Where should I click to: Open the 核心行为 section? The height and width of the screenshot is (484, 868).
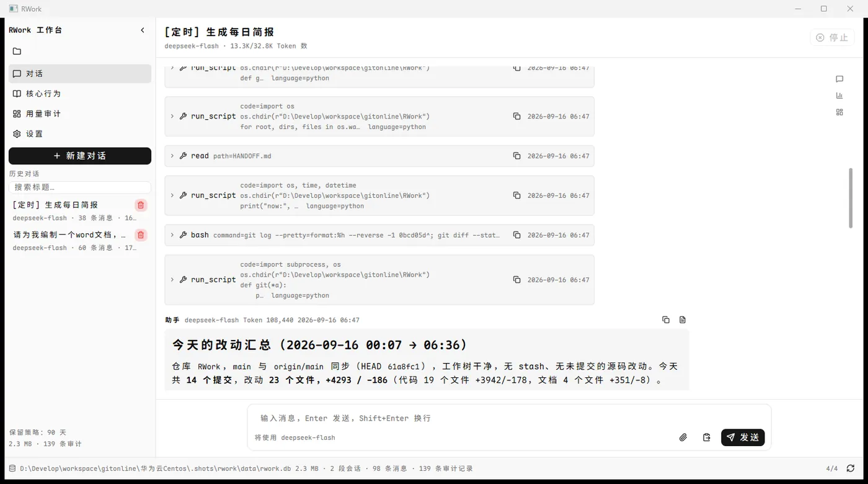tap(80, 94)
